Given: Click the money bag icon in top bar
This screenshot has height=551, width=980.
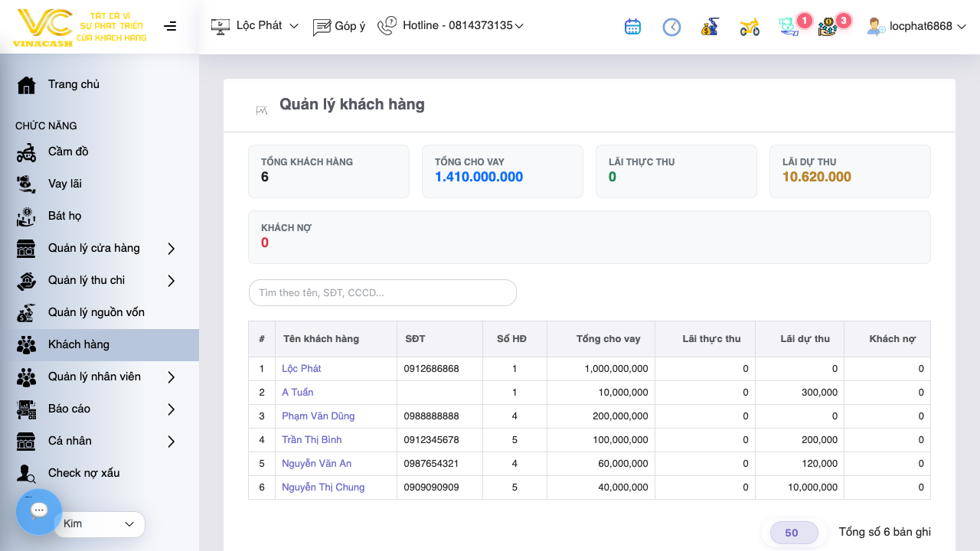Looking at the screenshot, I should [x=710, y=27].
